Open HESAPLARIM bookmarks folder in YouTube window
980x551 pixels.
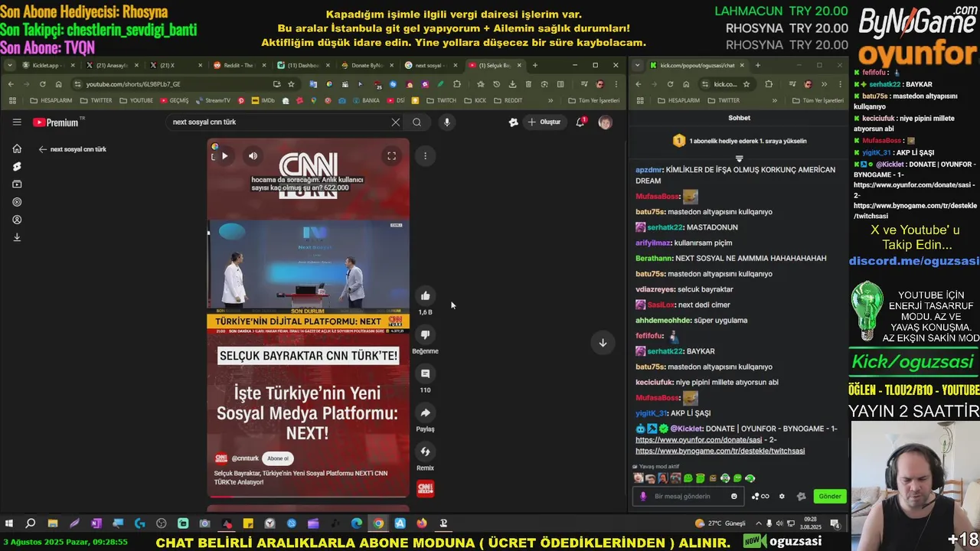[x=51, y=100]
